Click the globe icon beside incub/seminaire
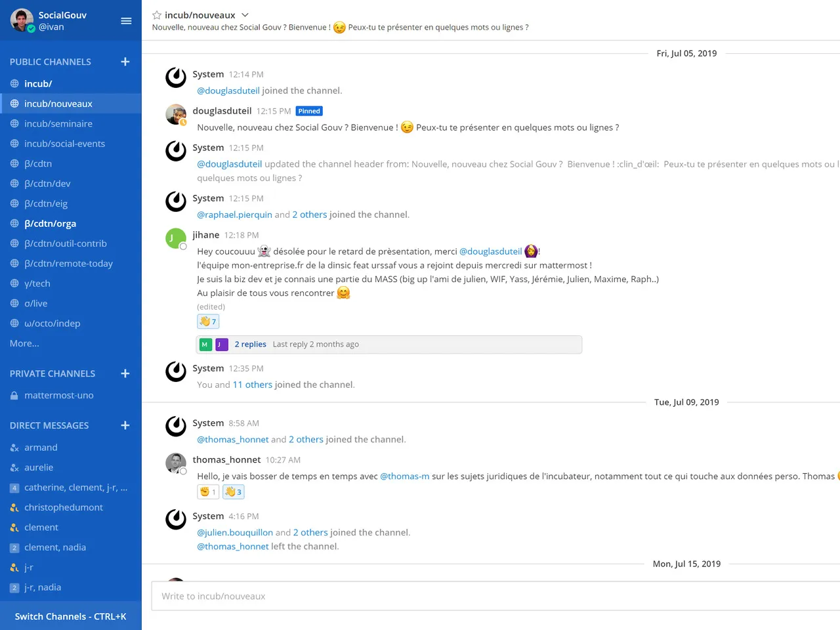Viewport: 840px width, 630px height. click(x=14, y=123)
